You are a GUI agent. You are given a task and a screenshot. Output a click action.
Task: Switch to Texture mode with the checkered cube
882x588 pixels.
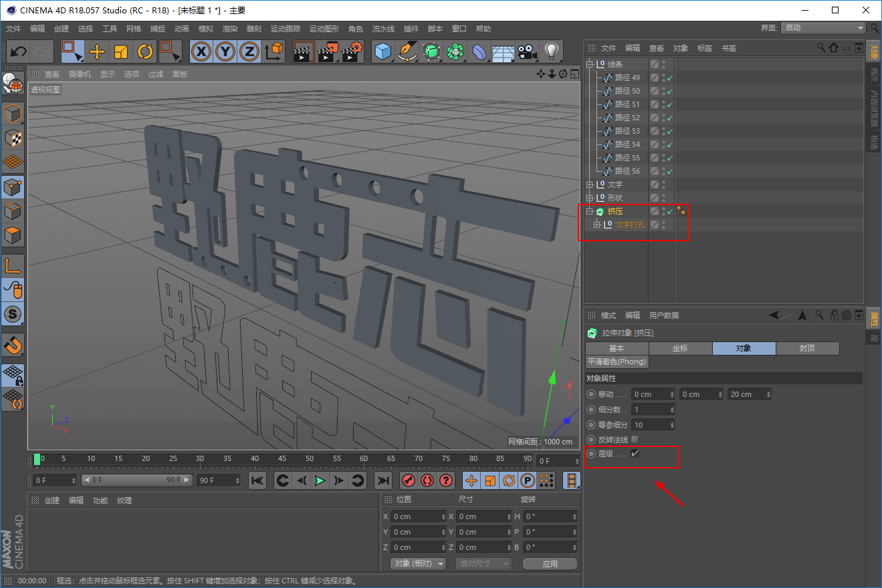pos(13,137)
